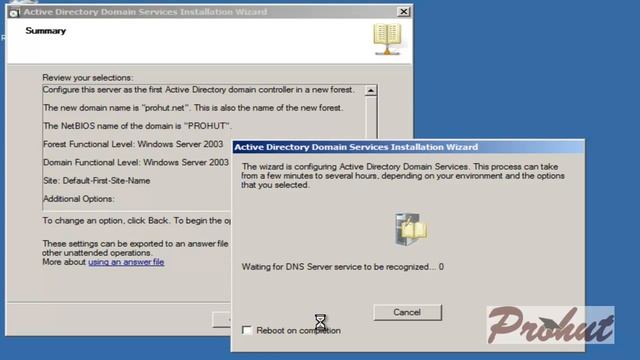
Task: Select the 'Site: Default-First-Site-Name' text
Action: pos(97,180)
